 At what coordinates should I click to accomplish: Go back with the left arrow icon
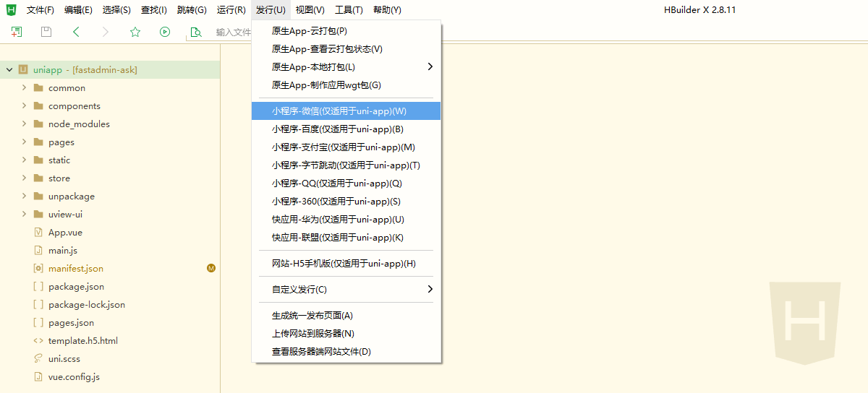tap(76, 32)
